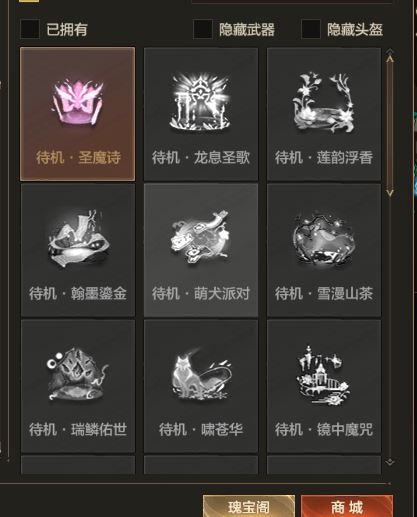This screenshot has width=417, height=517.
Task: Choose the 待机·镜中魔咒 castle icon
Action: coord(324,375)
